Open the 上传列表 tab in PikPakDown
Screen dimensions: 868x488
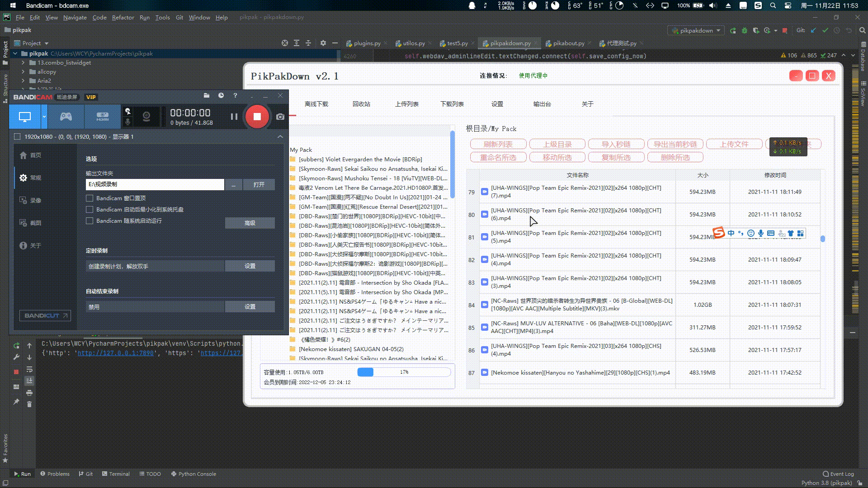(x=407, y=104)
